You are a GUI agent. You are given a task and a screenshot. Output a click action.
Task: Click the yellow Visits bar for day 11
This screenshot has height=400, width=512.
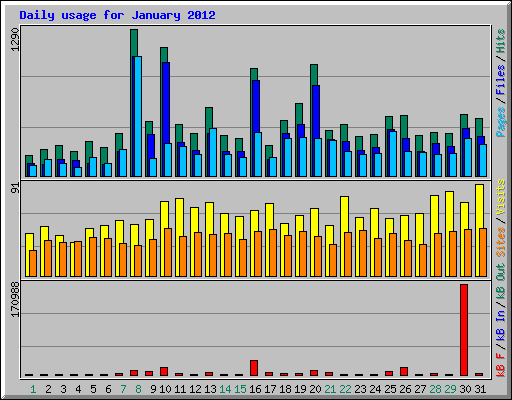click(179, 217)
